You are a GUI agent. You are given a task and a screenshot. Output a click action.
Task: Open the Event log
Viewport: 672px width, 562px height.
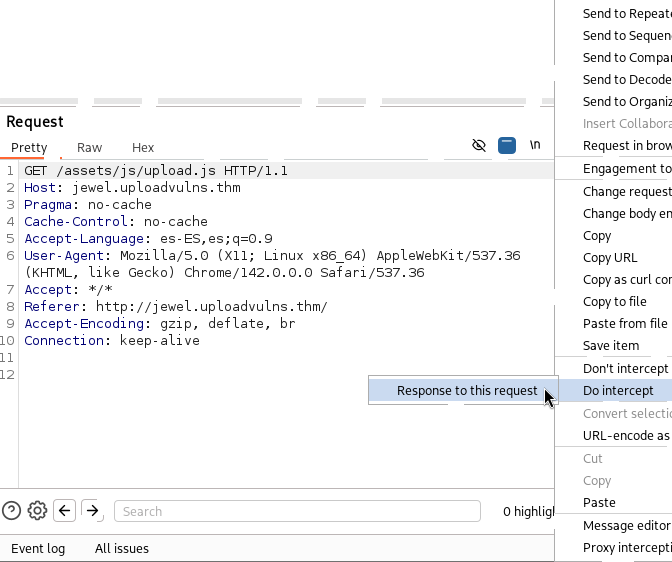38,548
